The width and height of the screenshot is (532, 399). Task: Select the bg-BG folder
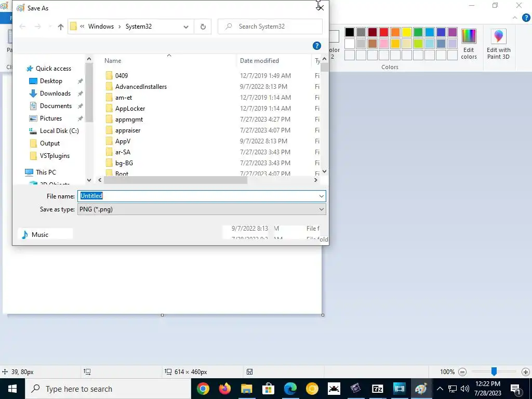tap(124, 163)
